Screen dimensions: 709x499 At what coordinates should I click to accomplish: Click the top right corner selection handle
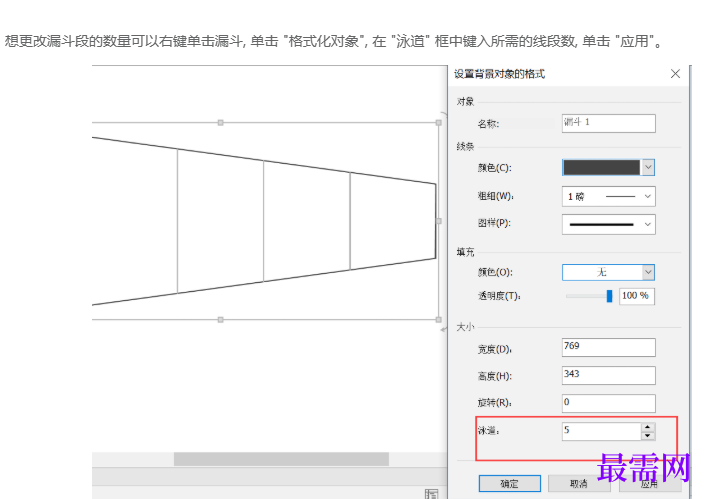[438, 122]
